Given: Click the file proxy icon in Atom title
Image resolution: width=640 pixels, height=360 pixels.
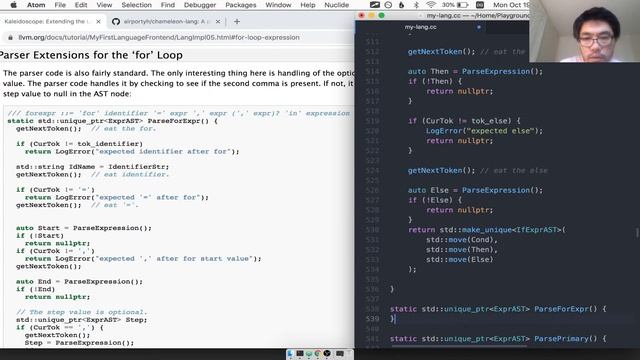Looking at the screenshot, I should (421, 16).
